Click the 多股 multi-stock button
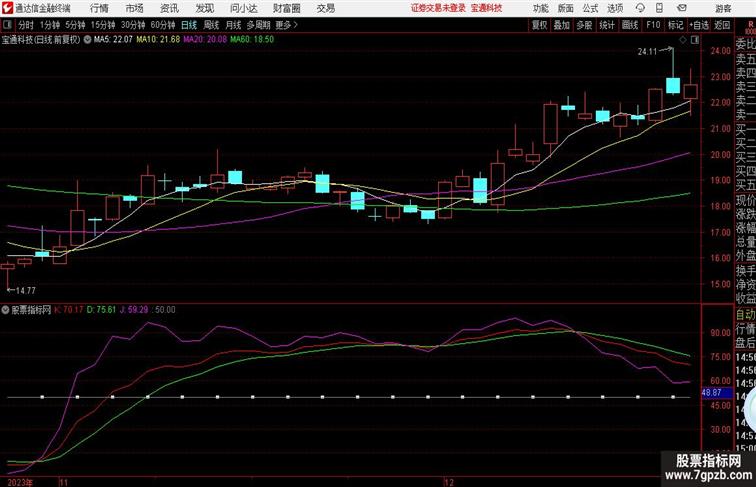756x487 pixels. tap(584, 25)
